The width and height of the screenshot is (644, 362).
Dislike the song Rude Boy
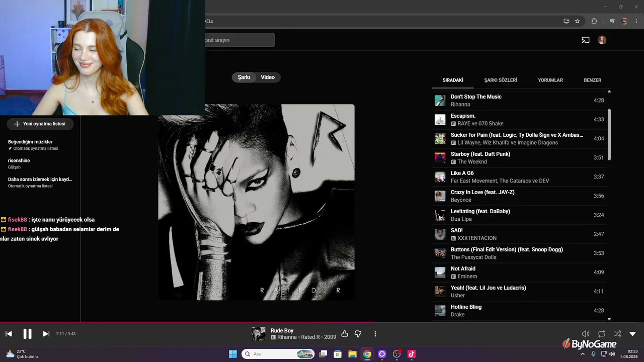358,334
